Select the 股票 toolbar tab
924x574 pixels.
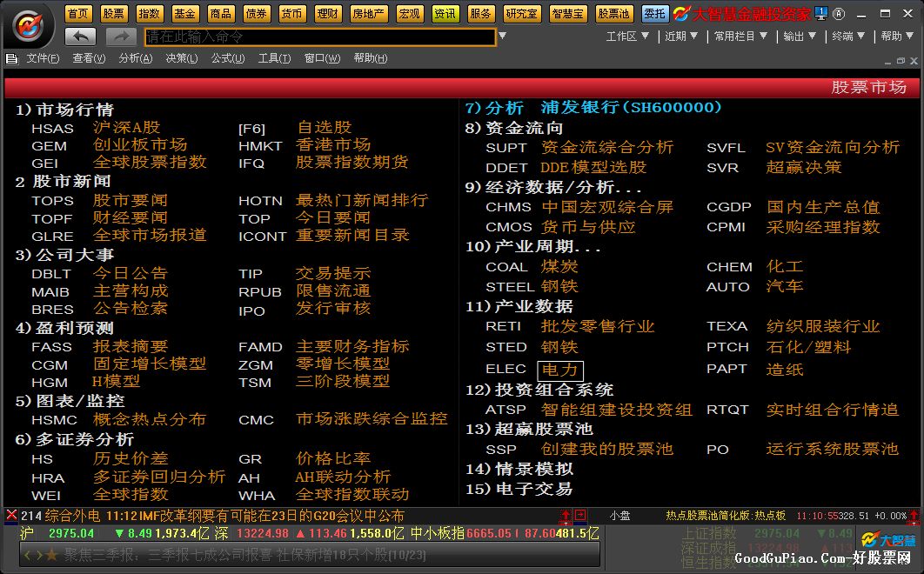point(114,14)
